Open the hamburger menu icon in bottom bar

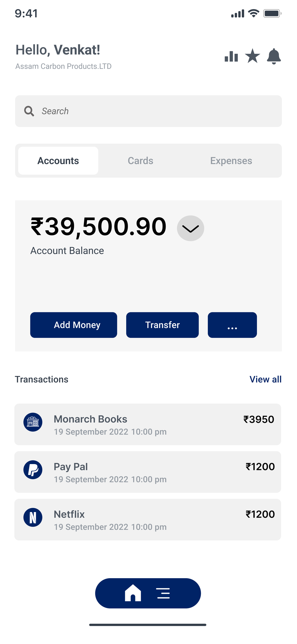(x=163, y=593)
